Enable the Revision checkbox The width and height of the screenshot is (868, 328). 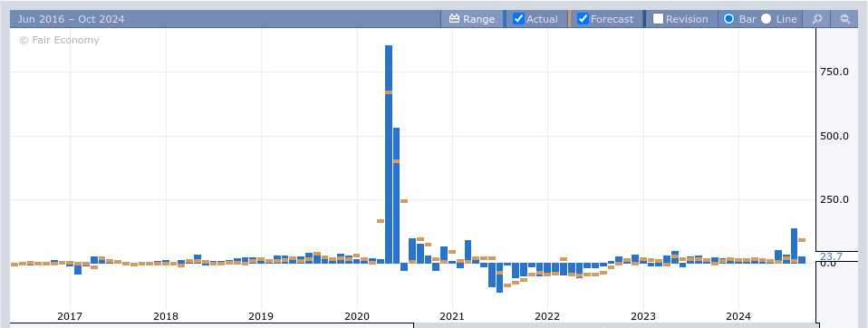pyautogui.click(x=658, y=19)
